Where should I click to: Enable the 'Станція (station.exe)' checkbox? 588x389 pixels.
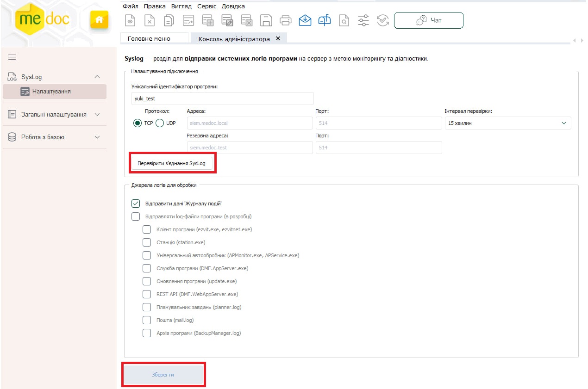(147, 242)
